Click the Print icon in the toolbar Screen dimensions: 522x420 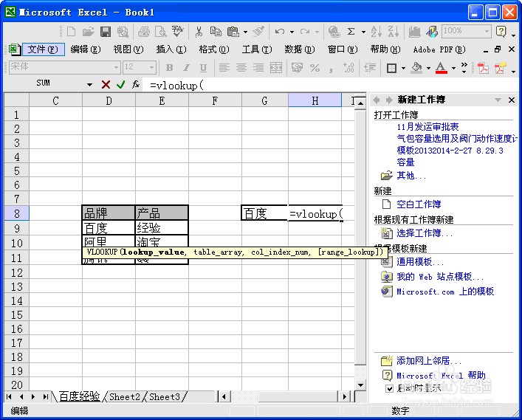(144, 32)
